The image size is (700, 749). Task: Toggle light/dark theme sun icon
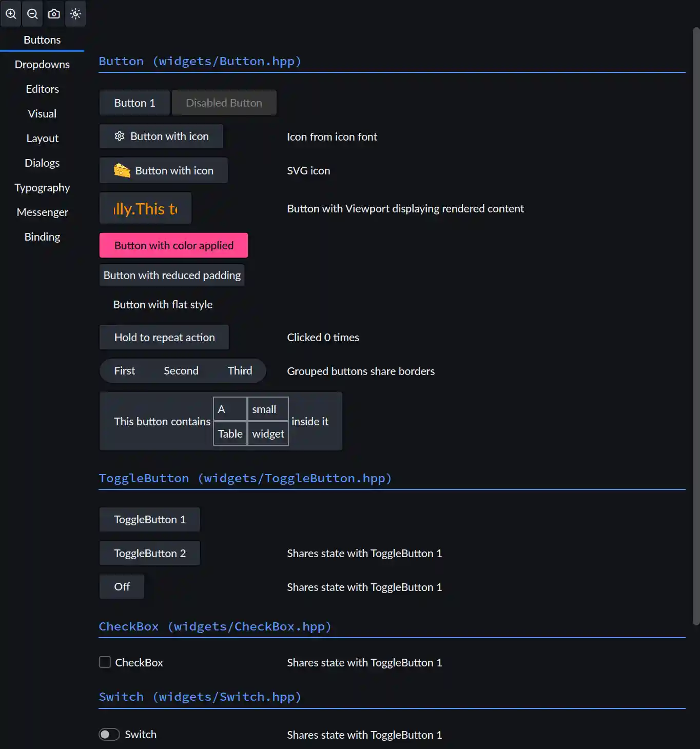[75, 14]
